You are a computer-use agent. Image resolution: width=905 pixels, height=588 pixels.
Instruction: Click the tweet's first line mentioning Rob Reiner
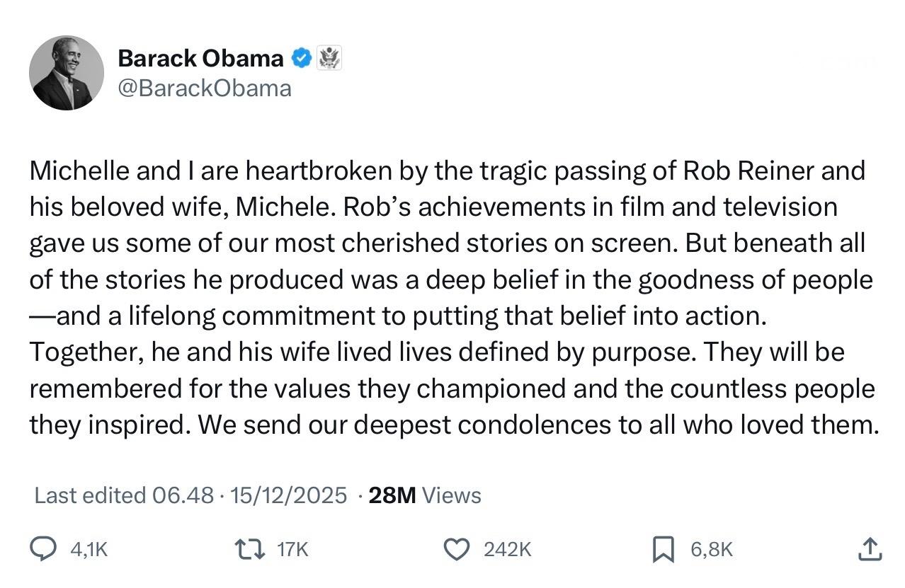coord(446,171)
